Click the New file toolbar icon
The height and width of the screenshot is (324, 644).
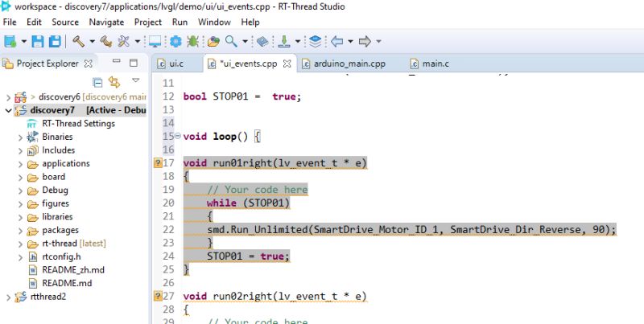click(10, 41)
